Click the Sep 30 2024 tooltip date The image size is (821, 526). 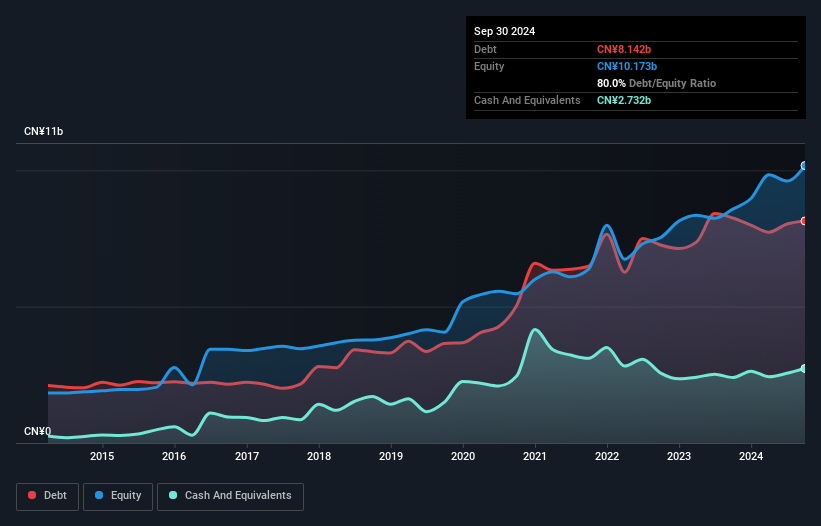pyautogui.click(x=504, y=31)
